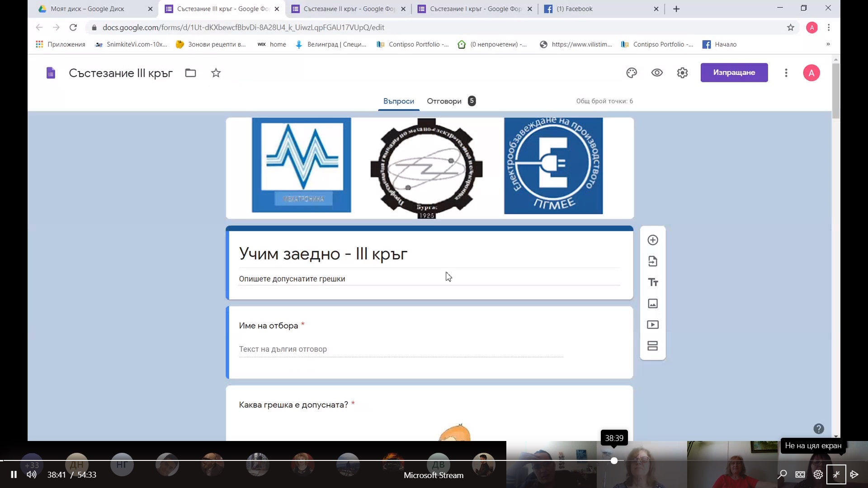This screenshot has height=488, width=868.
Task: Open the Велинград bookmark
Action: 331,44
